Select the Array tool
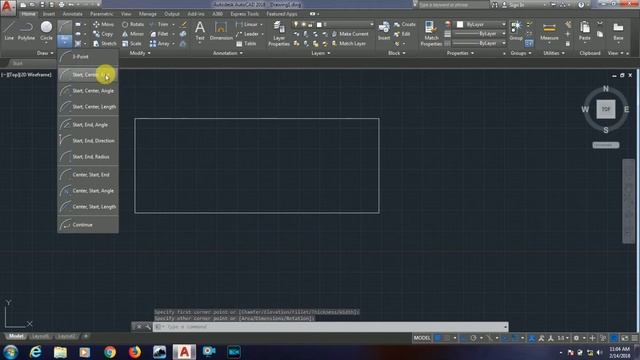 (159, 43)
